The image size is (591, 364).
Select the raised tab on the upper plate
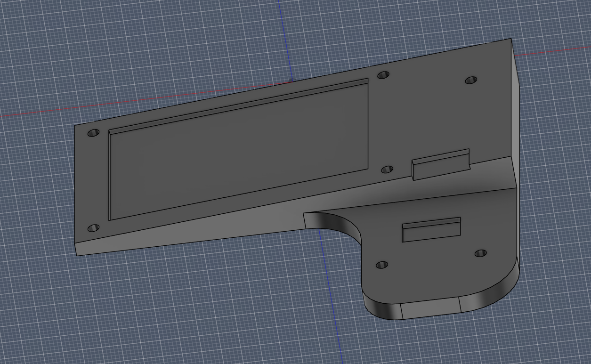441,164
